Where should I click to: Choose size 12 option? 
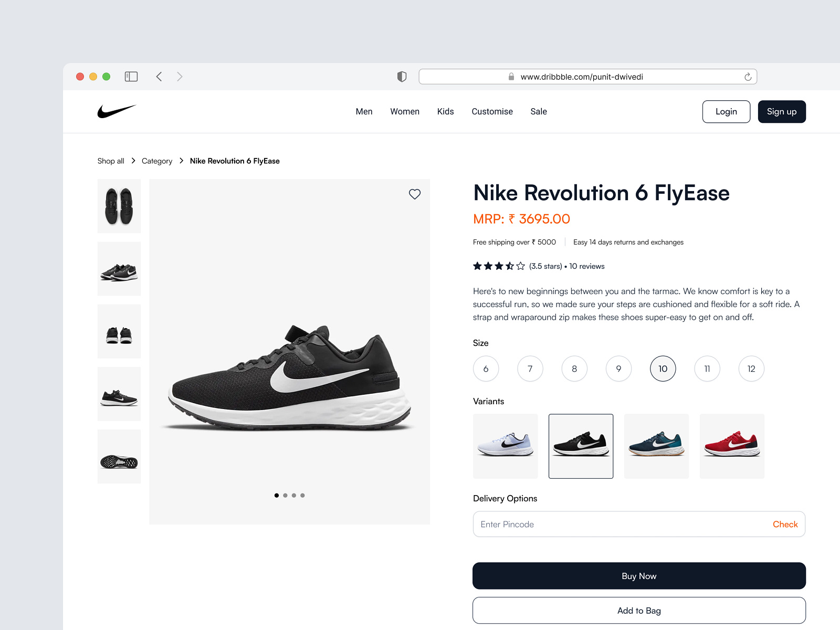point(751,369)
